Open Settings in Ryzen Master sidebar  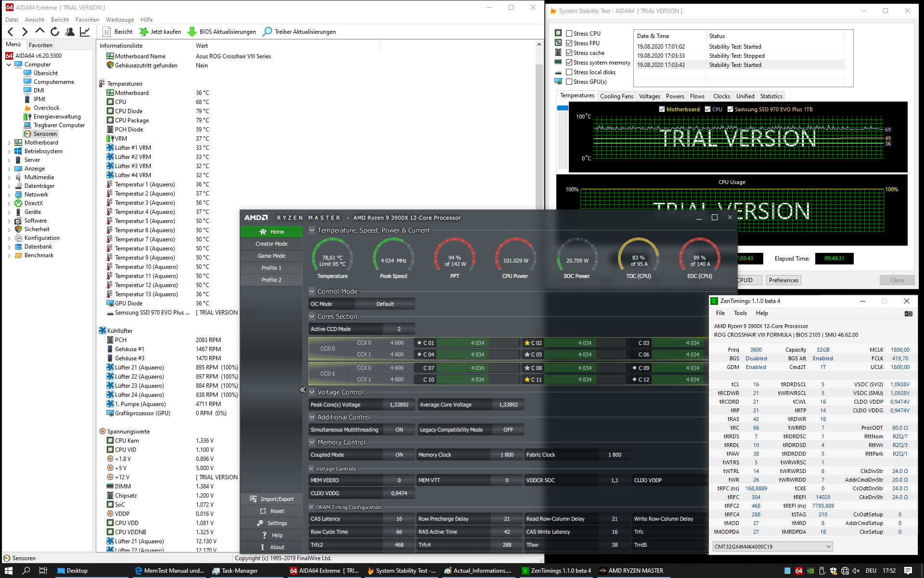pos(271,523)
